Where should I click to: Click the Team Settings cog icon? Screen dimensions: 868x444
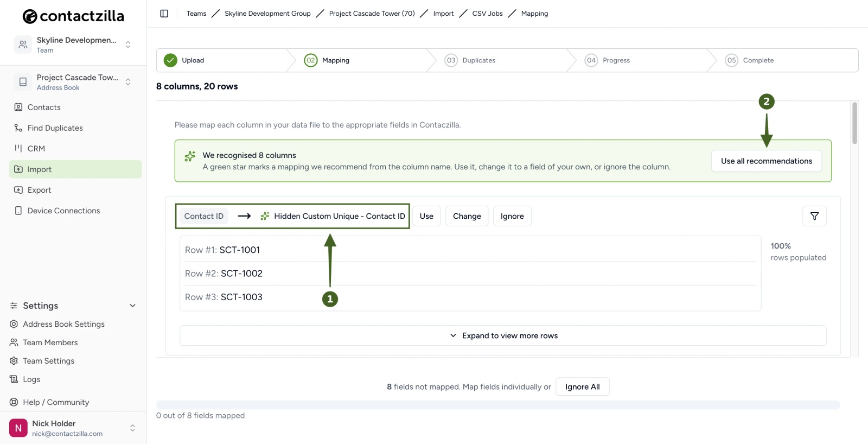tap(14, 361)
